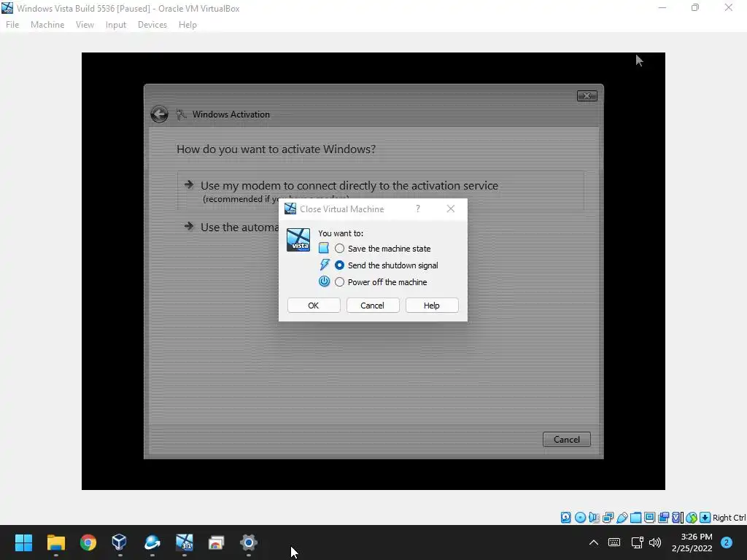This screenshot has height=560, width=747.
Task: Click the network adapters status icon
Action: (x=608, y=518)
